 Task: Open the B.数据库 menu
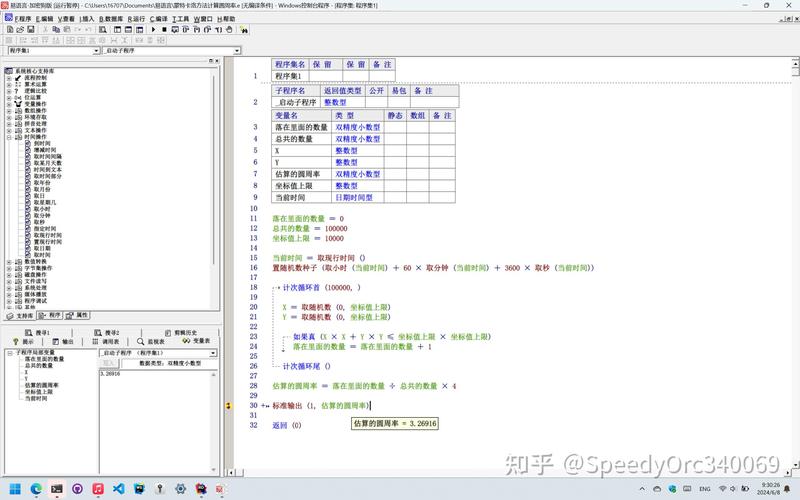point(111,19)
